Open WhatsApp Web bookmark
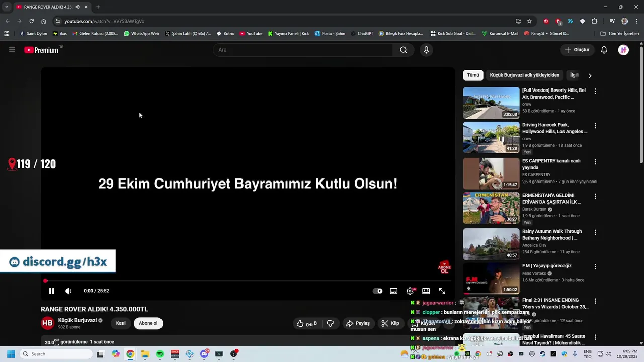Screen dimensions: 644x362 141,34
